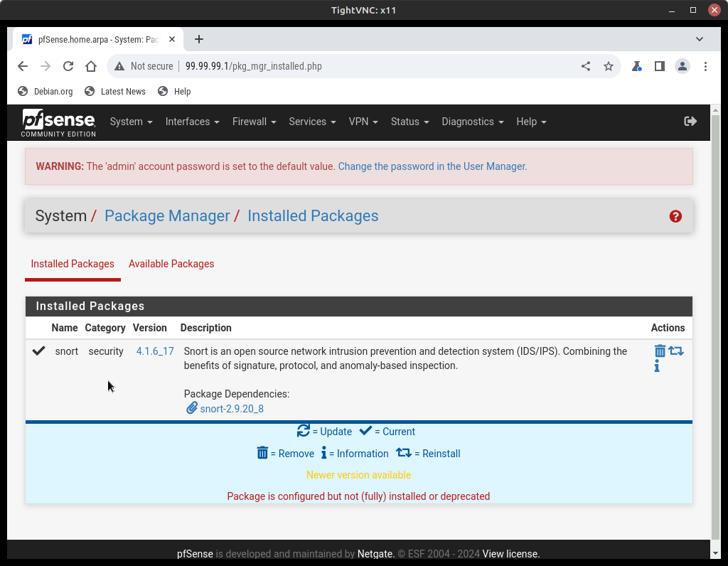Click the snort current-status checkmark
The height and width of the screenshot is (566, 728).
(x=38, y=351)
